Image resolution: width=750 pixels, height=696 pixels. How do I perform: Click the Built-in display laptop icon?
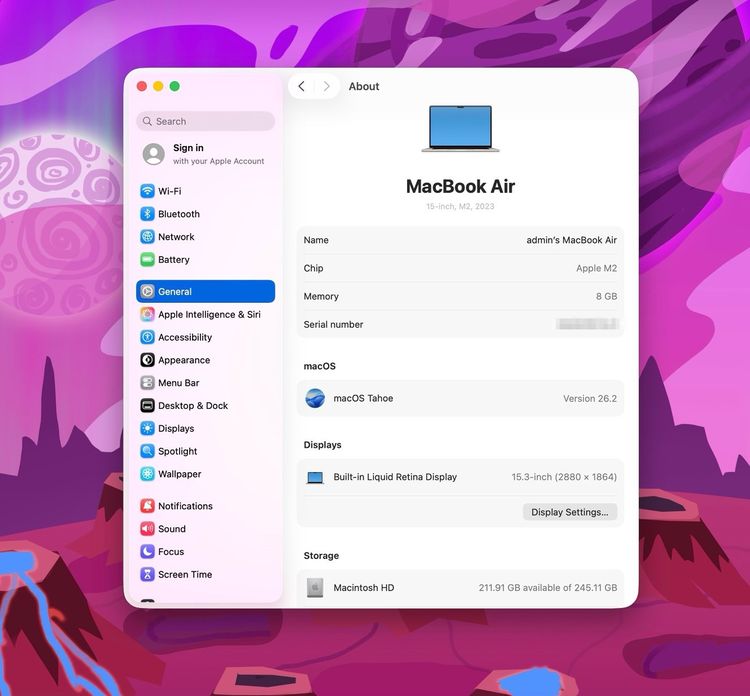pos(315,477)
